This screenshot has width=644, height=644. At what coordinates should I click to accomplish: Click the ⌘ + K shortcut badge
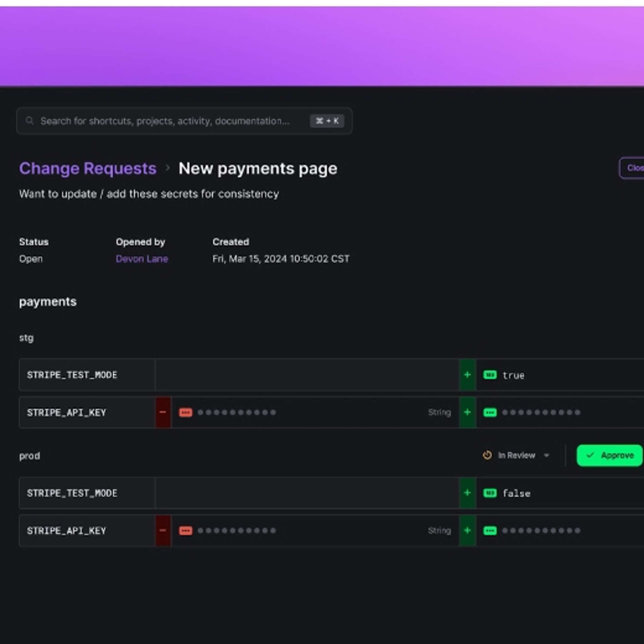[327, 121]
